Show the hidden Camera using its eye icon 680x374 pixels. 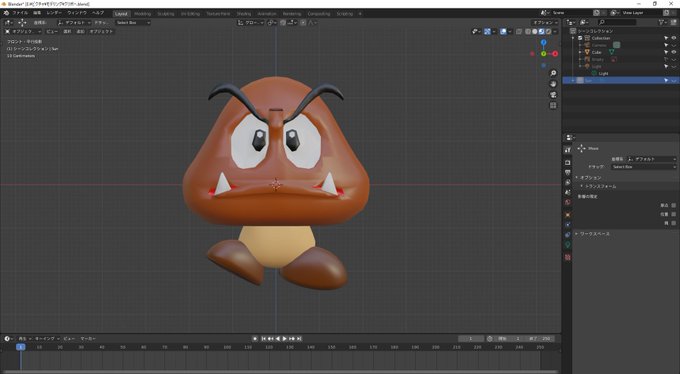click(674, 45)
